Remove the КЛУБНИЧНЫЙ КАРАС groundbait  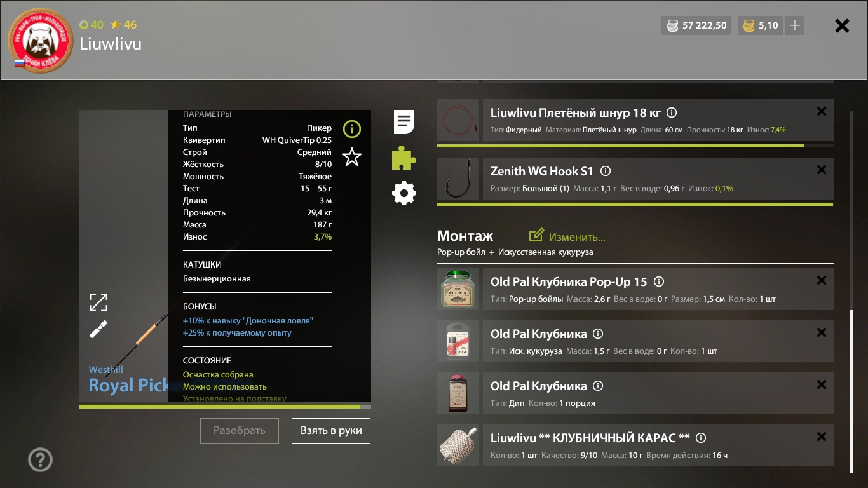click(821, 437)
